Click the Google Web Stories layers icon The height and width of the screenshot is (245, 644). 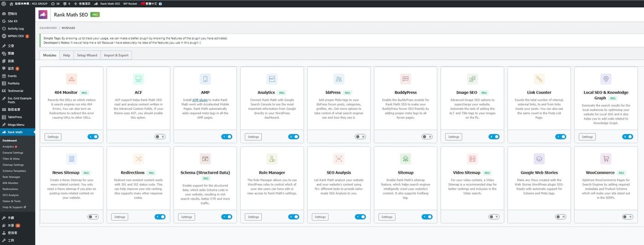tap(539, 159)
